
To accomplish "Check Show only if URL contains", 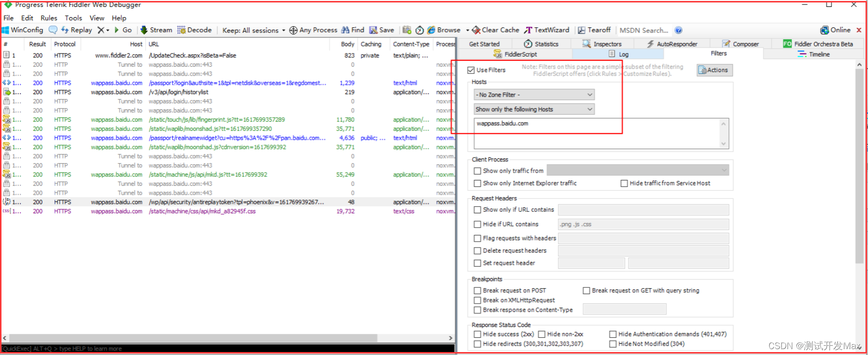I will (477, 210).
